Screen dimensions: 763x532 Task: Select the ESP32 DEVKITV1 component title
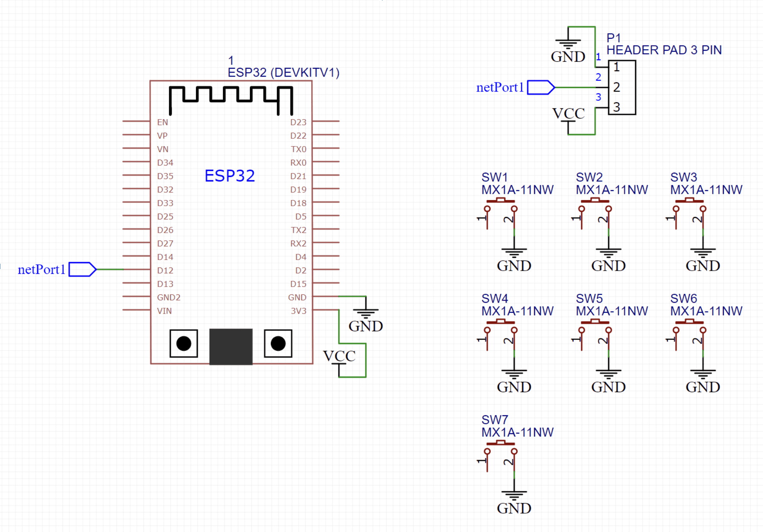click(283, 73)
